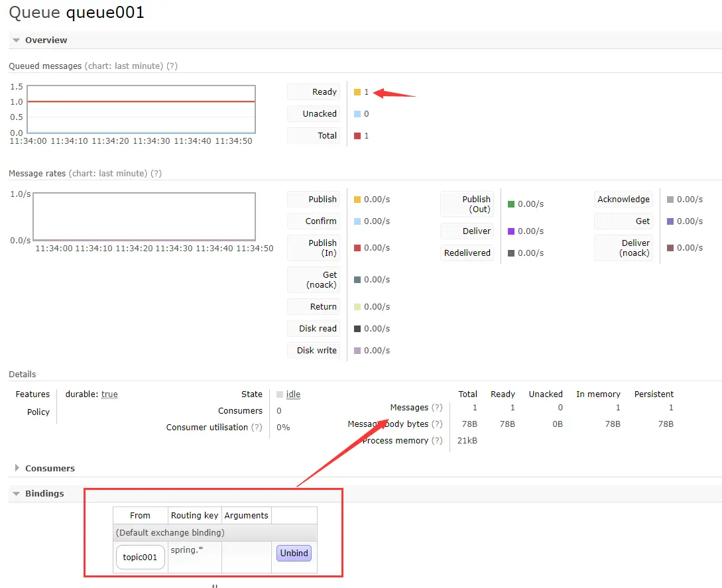The image size is (722, 588).
Task: Click the green Publish (Out) swatch
Action: click(511, 204)
